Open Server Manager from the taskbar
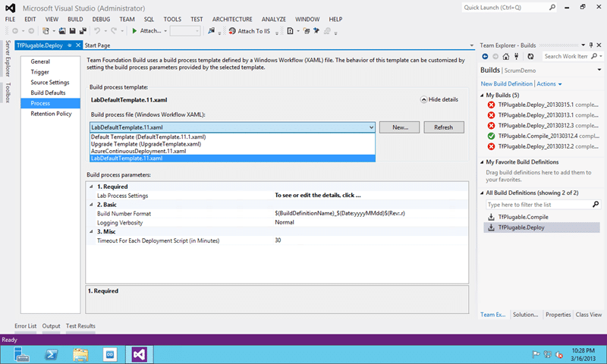Viewport: 607px width, 364px height. (x=21, y=354)
